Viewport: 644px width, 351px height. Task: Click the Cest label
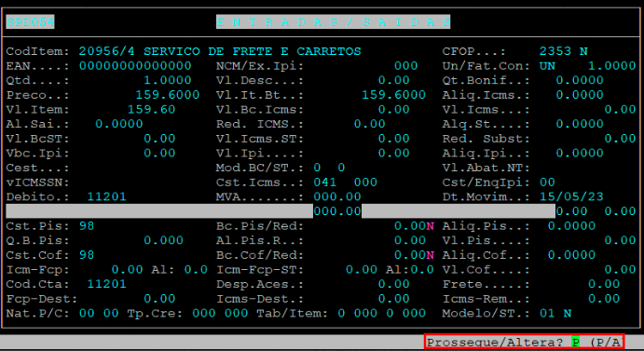[37, 168]
